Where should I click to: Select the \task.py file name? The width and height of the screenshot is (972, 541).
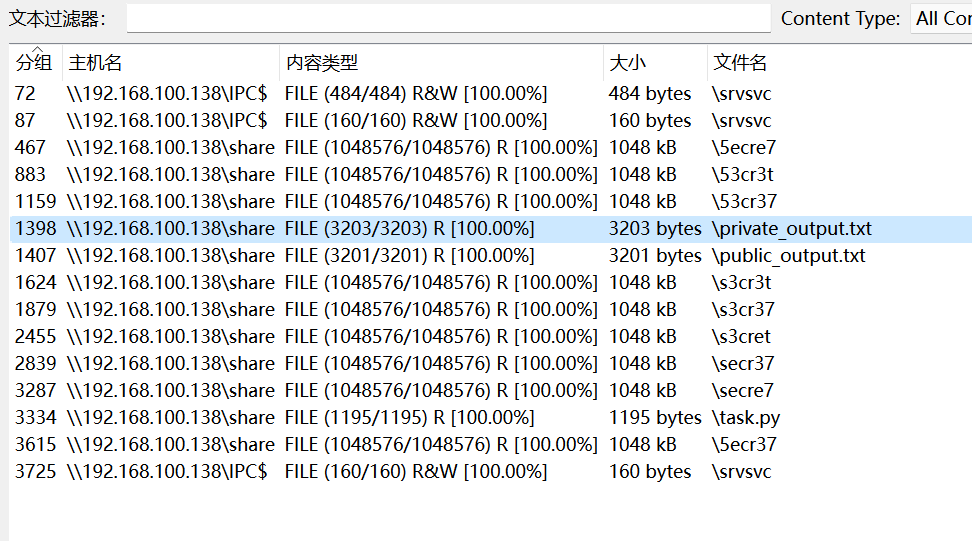(x=746, y=418)
